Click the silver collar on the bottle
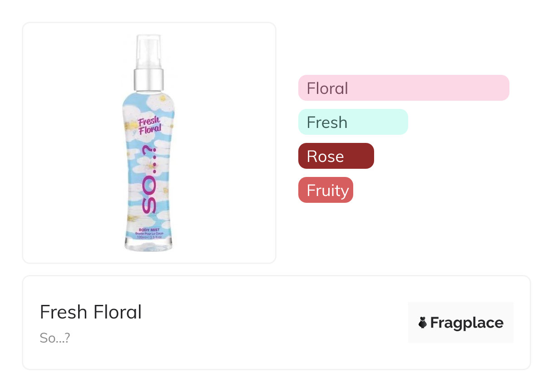The image size is (553, 392). (x=148, y=80)
